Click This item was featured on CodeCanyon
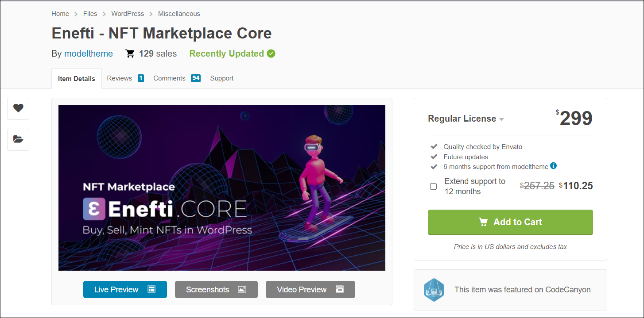The image size is (644, 318). pos(523,290)
